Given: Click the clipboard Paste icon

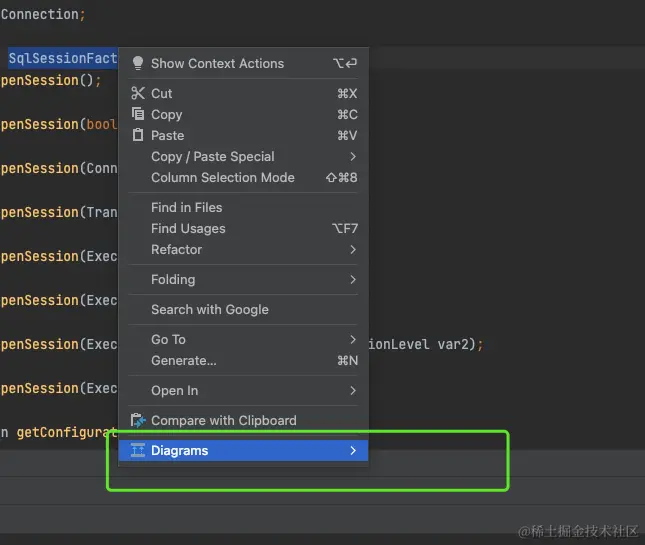Looking at the screenshot, I should tap(138, 135).
